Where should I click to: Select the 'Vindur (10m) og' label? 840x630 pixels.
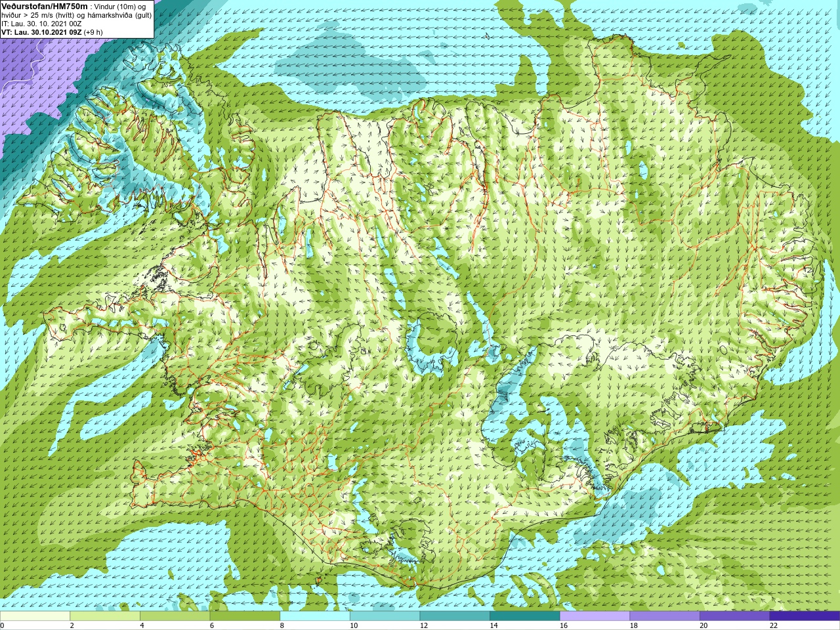(x=121, y=7)
